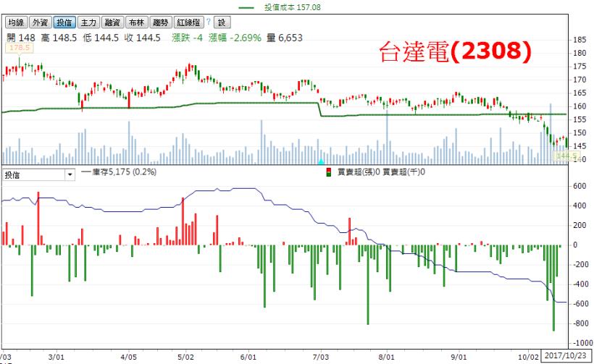
Task: Toggle the 外資 foreign investor overlay
Action: pyautogui.click(x=40, y=22)
